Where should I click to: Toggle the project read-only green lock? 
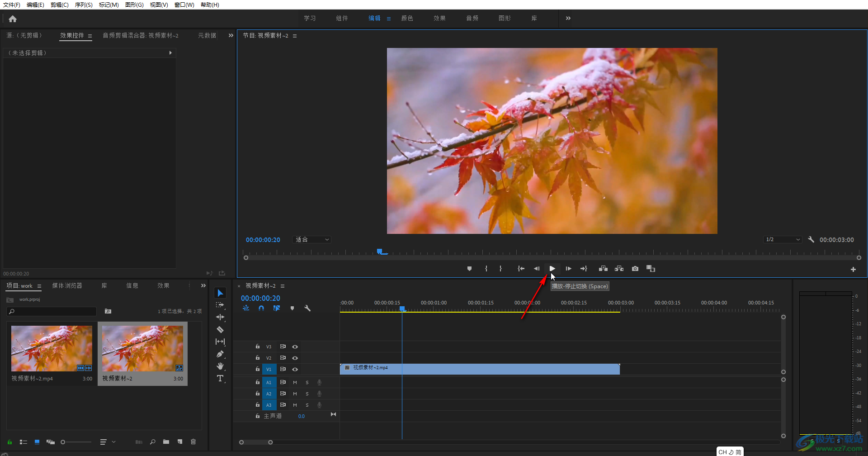(x=9, y=442)
